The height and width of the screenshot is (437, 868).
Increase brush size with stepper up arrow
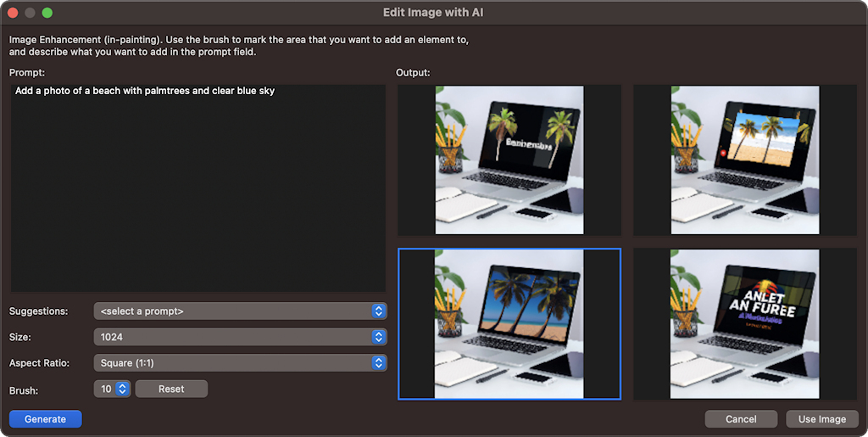[x=122, y=385]
